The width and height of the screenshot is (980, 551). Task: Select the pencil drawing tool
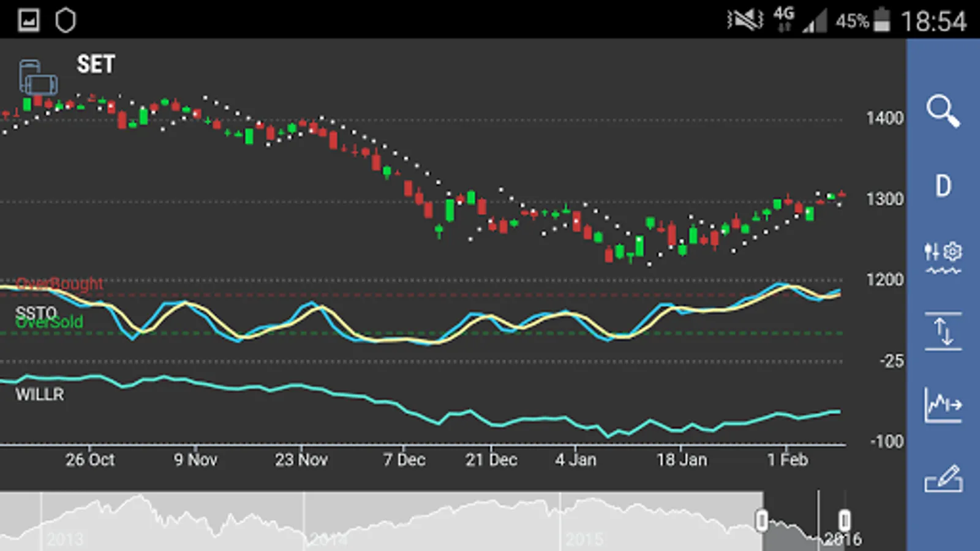(943, 479)
